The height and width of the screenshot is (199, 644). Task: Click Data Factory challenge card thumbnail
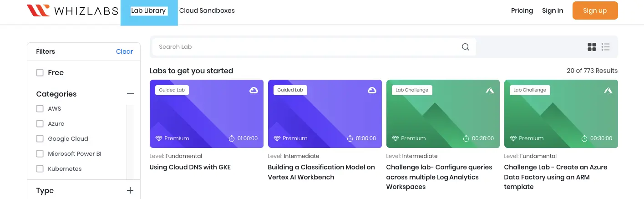(x=561, y=114)
